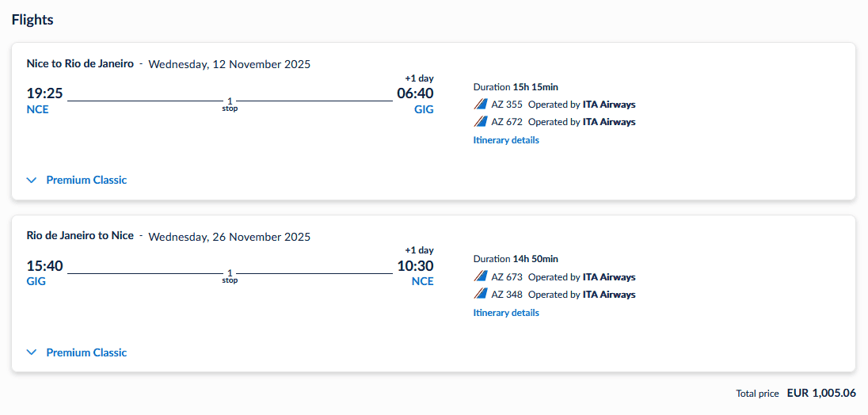The height and width of the screenshot is (415, 868).
Task: Expand outbound Premium Classic chevron
Action: point(32,181)
